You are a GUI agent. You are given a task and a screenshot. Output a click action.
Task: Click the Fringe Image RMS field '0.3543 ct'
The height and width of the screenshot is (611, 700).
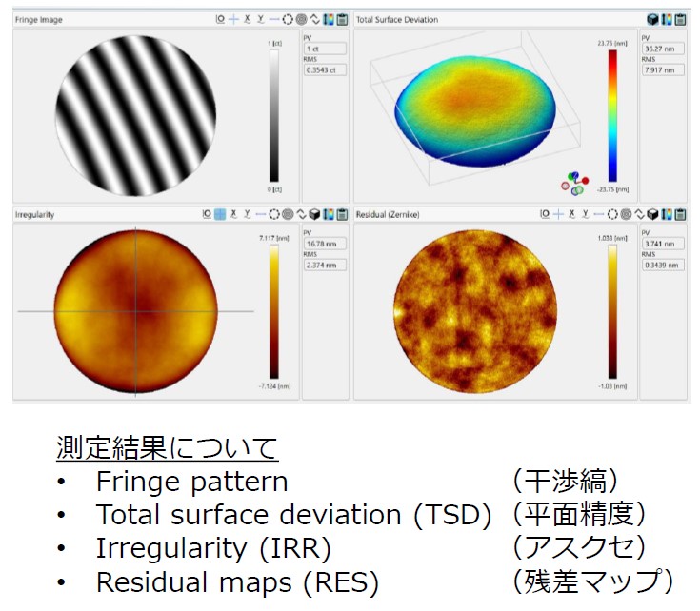pyautogui.click(x=325, y=70)
